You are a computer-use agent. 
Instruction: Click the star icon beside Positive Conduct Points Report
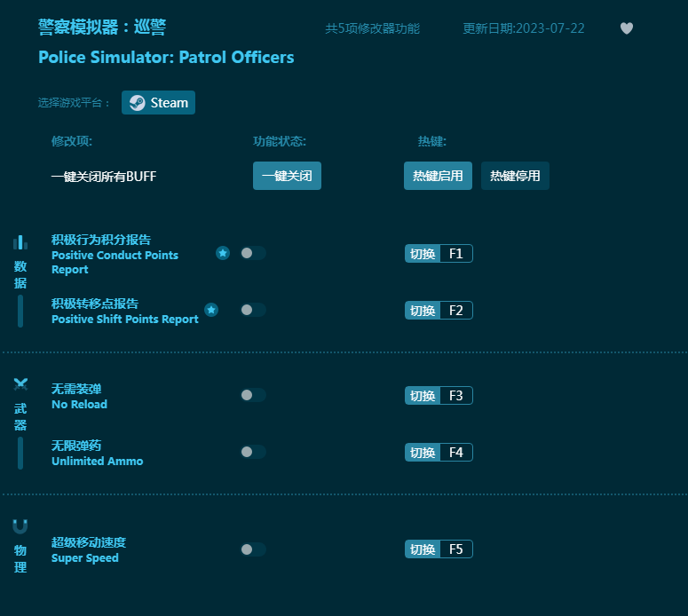223,253
